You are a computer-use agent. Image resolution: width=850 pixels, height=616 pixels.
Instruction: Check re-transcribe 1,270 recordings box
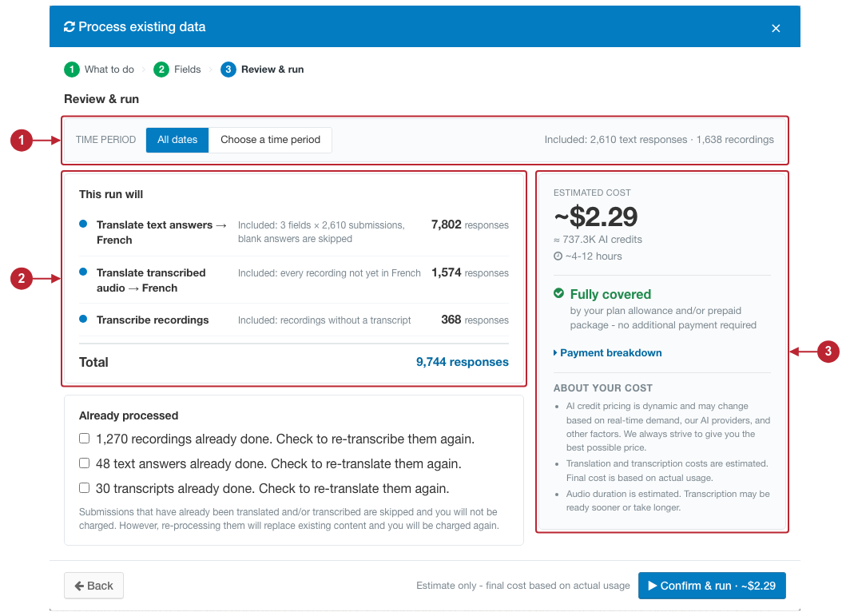coord(84,438)
